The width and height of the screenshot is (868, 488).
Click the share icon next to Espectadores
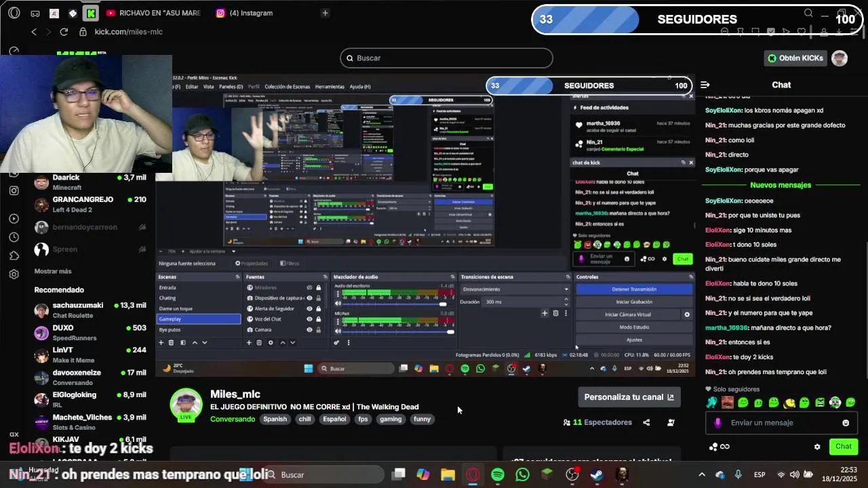(x=646, y=422)
